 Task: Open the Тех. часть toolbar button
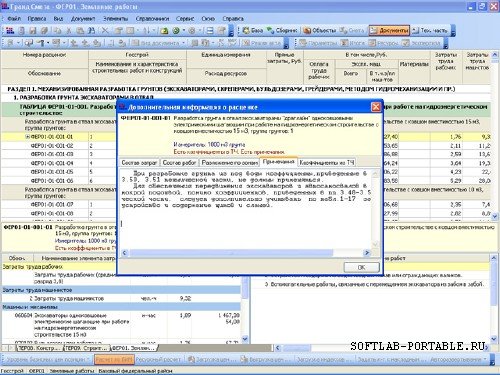click(430, 31)
